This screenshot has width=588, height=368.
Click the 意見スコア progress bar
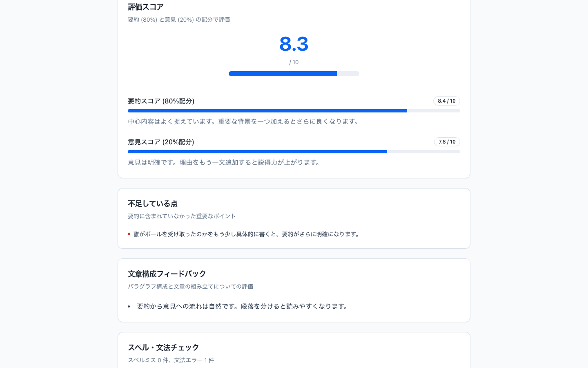[294, 152]
